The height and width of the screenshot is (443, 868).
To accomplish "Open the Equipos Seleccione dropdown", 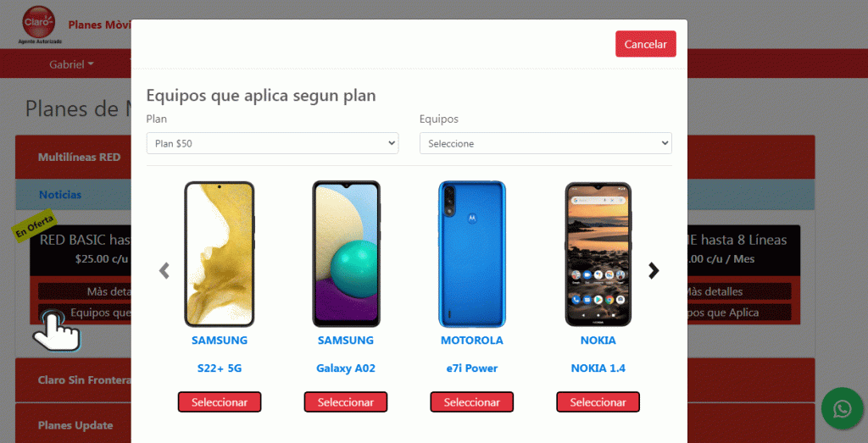I will (x=546, y=143).
